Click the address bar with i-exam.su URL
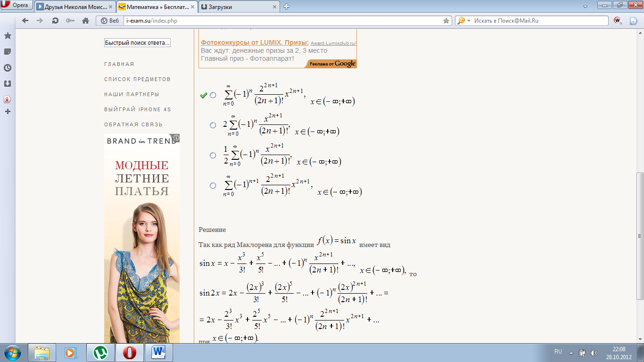This screenshot has width=644, height=362. [x=283, y=21]
